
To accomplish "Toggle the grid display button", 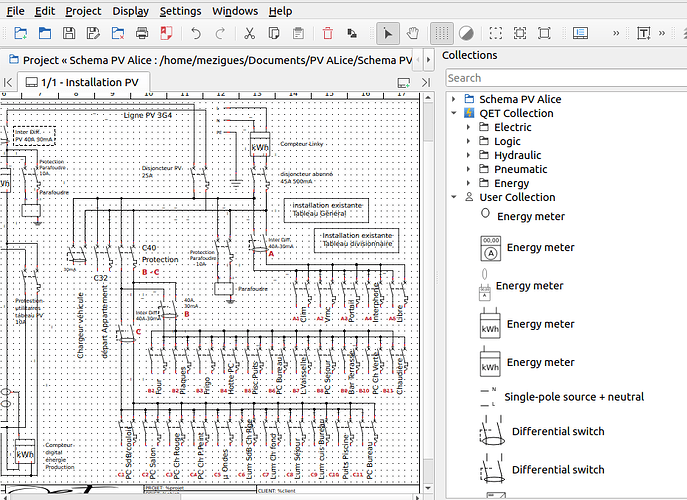I will [x=442, y=33].
